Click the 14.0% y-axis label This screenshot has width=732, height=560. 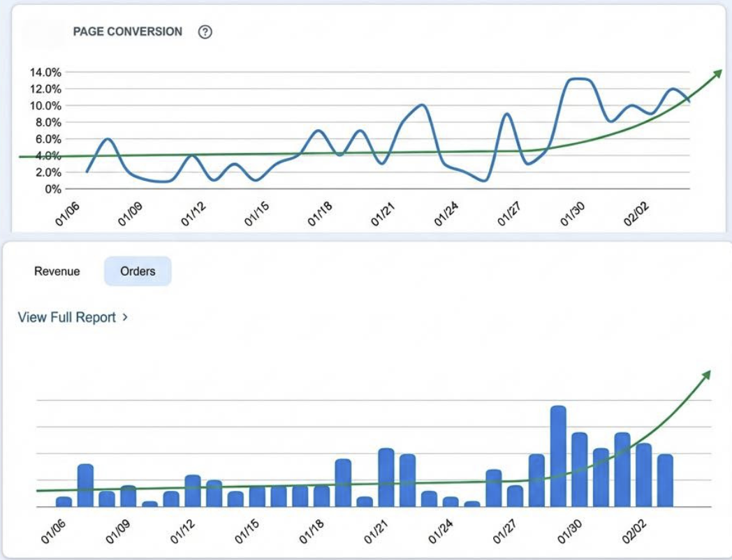coord(45,72)
